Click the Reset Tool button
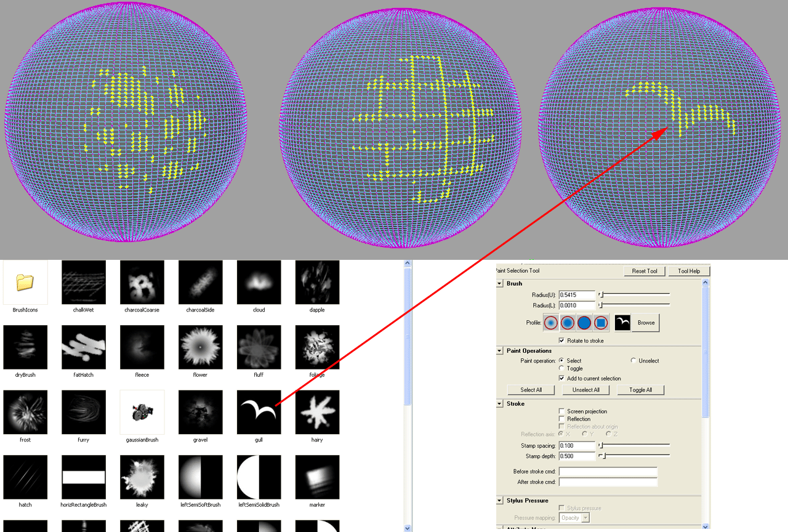 click(x=645, y=271)
